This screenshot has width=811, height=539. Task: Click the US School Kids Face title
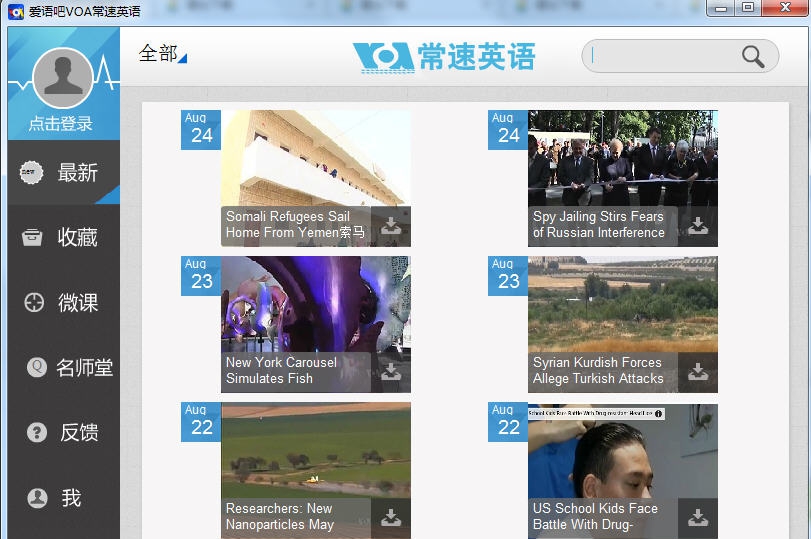tap(595, 516)
